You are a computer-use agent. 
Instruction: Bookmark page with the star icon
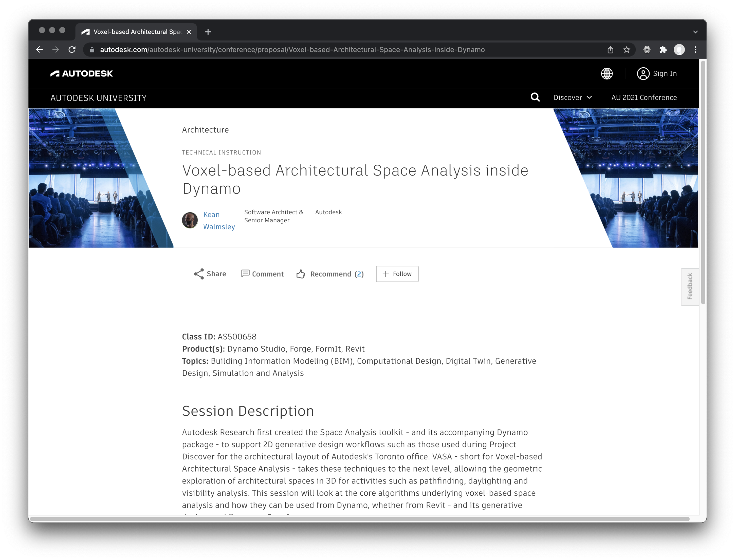[627, 50]
